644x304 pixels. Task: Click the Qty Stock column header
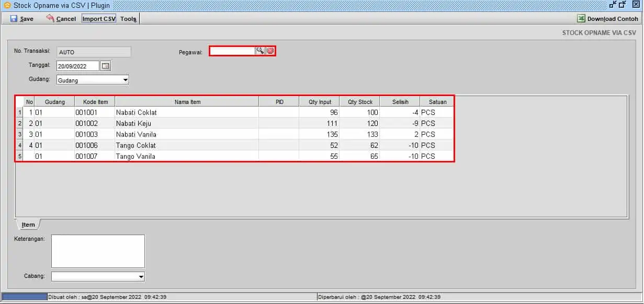coord(360,102)
